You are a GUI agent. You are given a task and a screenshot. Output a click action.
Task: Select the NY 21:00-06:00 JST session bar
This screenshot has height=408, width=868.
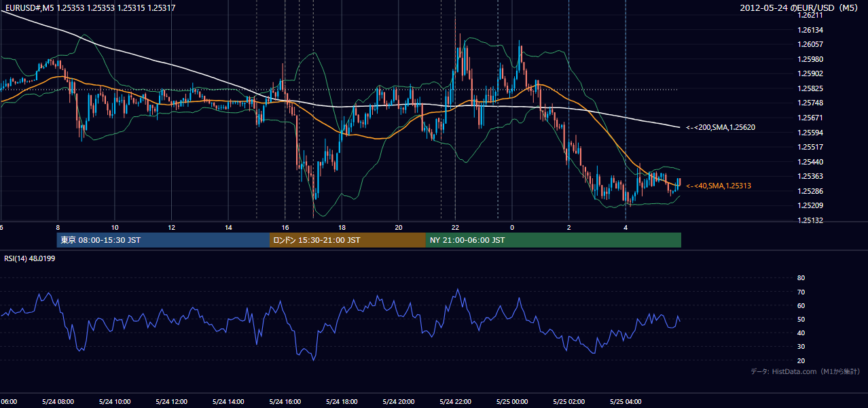tap(554, 240)
